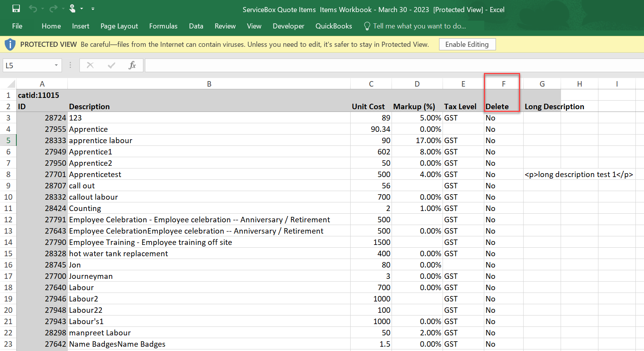The height and width of the screenshot is (351, 644).
Task: Click the Protected View shield info icon
Action: point(10,44)
